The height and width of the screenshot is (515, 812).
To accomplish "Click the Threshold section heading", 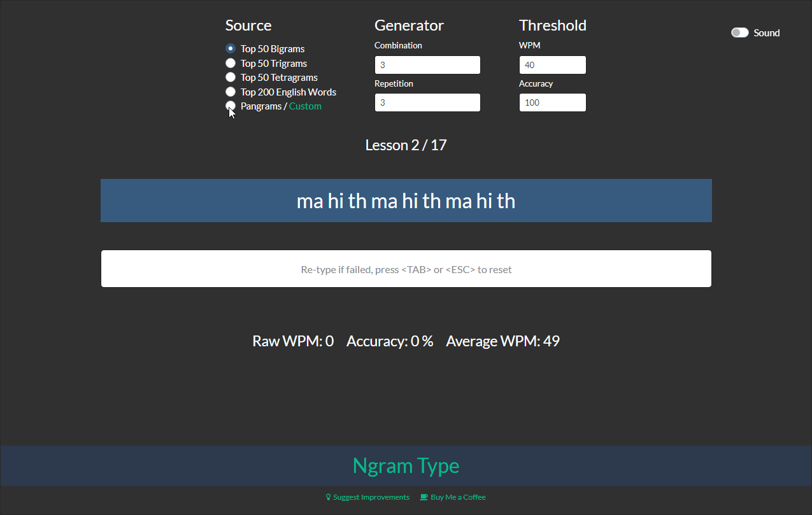I will pyautogui.click(x=553, y=25).
